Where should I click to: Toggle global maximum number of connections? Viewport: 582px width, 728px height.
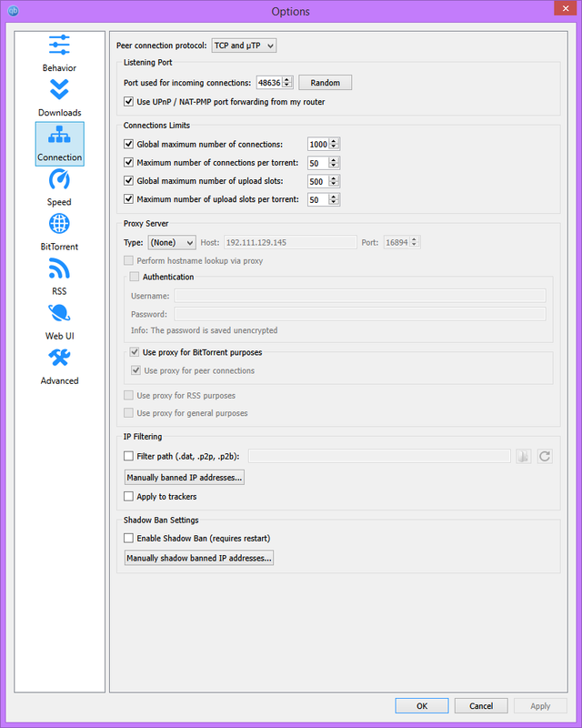click(x=128, y=145)
